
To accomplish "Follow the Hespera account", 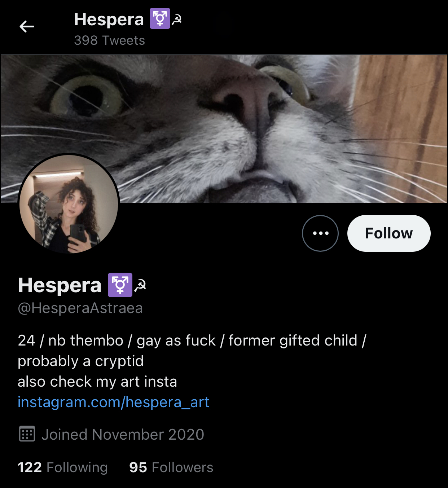I will pos(388,233).
